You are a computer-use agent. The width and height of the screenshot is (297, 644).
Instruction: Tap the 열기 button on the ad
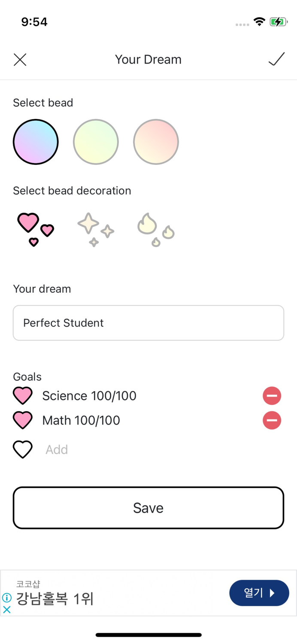(259, 593)
